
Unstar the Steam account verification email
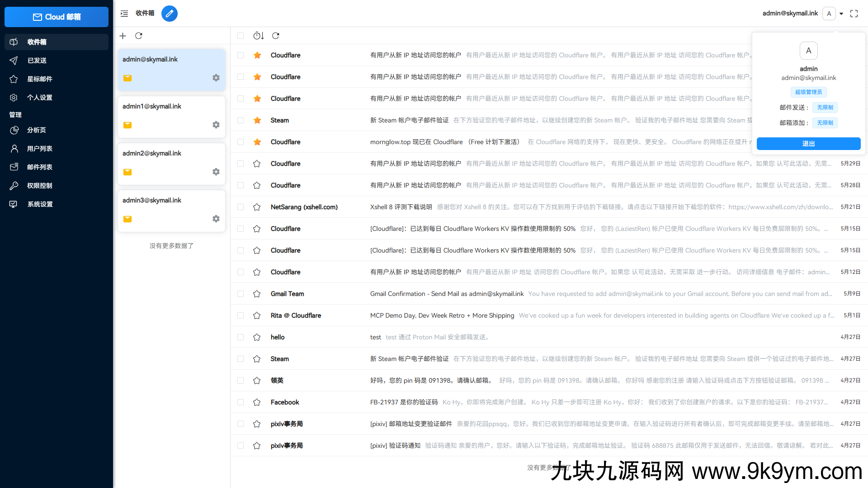tap(257, 120)
